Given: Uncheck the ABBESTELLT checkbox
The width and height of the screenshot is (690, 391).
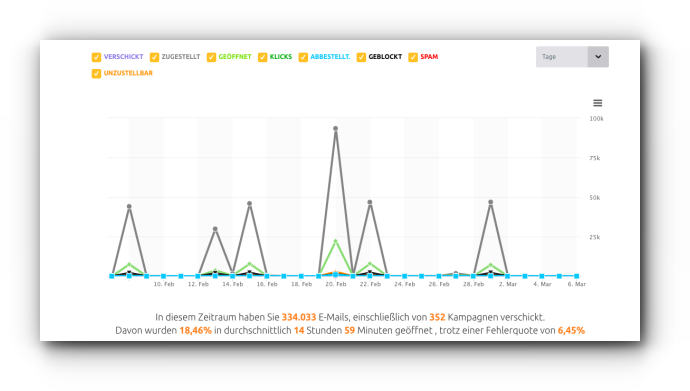Looking at the screenshot, I should pos(303,57).
